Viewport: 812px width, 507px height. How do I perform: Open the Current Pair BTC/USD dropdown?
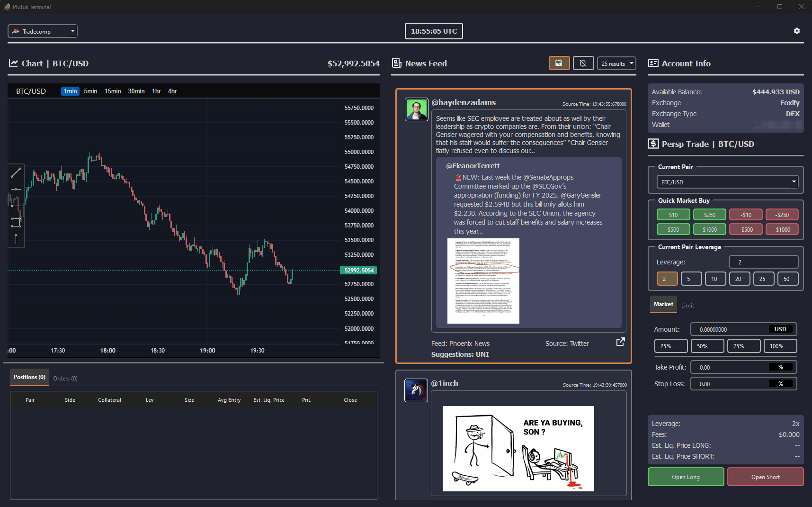click(x=727, y=182)
